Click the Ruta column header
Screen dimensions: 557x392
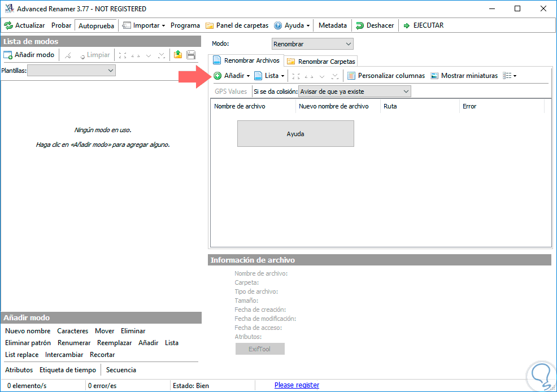420,106
